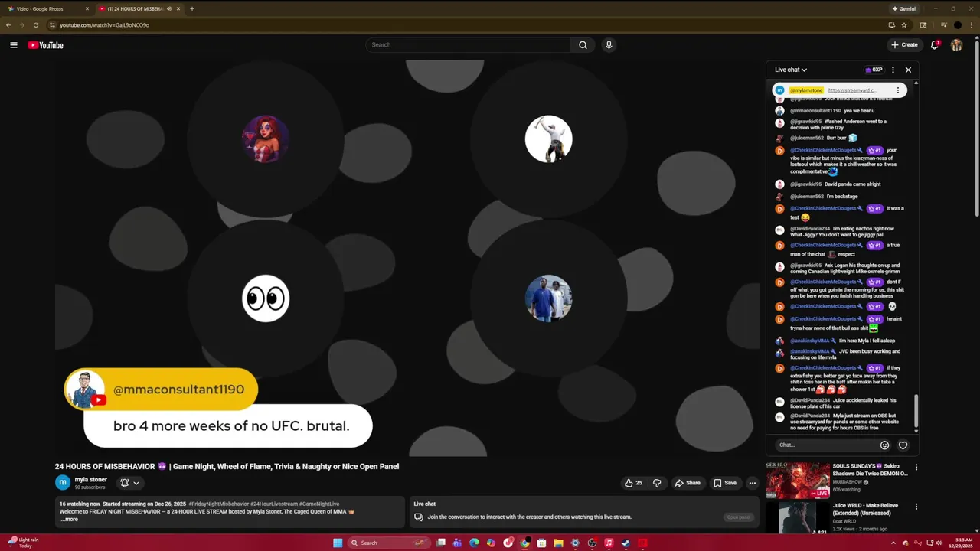Screen dimensions: 980x551
Task: Open more video actions ellipsis menu
Action: tap(753, 483)
